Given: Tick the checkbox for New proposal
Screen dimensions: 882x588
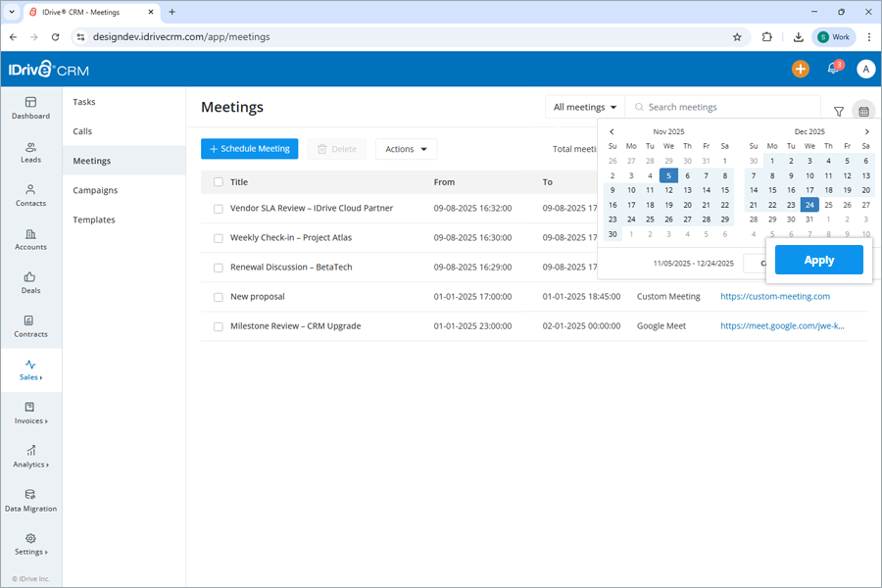Looking at the screenshot, I should (218, 296).
